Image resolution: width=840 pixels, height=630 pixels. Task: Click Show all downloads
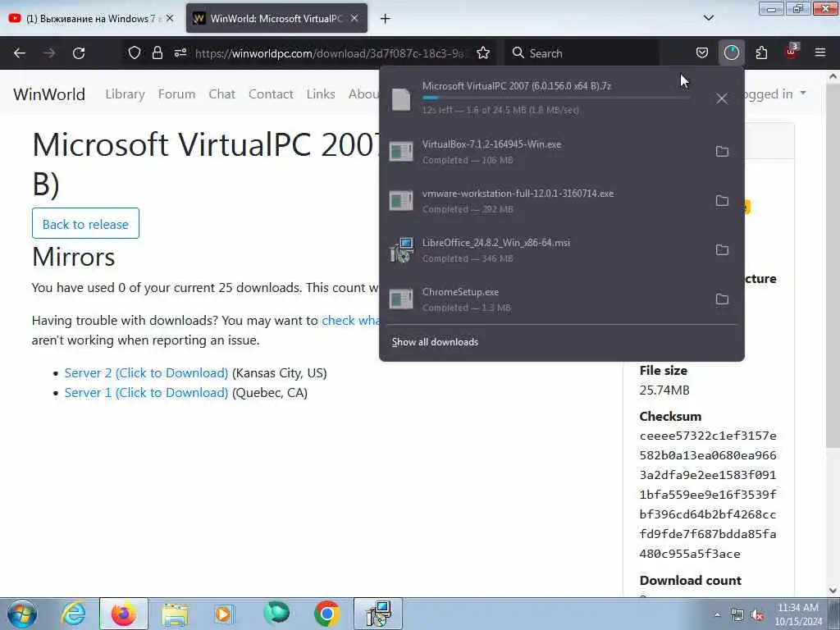coord(435,342)
